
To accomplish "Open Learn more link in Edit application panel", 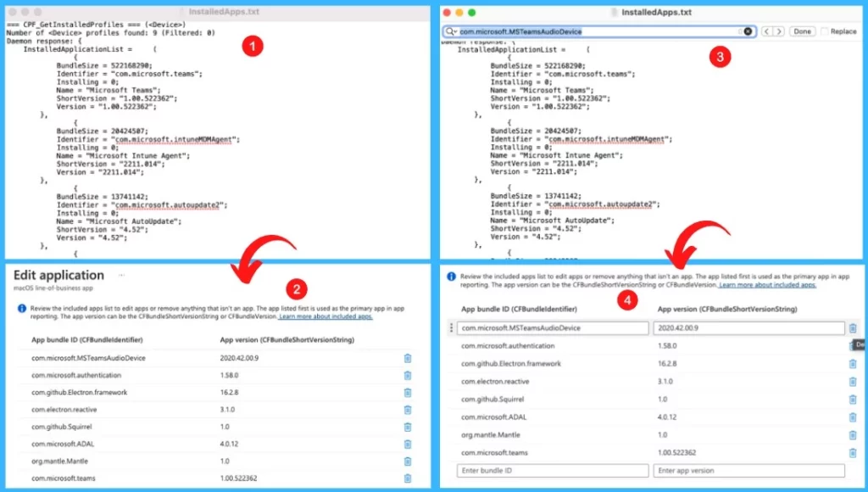I will (325, 316).
